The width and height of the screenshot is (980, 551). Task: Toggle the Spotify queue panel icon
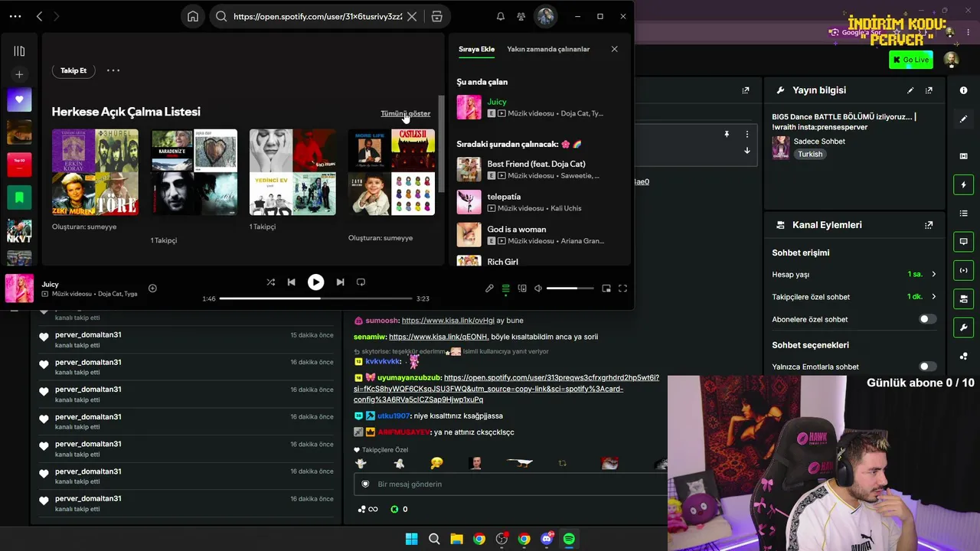[505, 289]
